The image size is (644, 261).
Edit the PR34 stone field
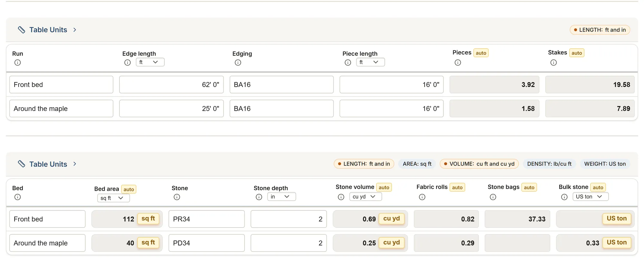click(x=206, y=219)
